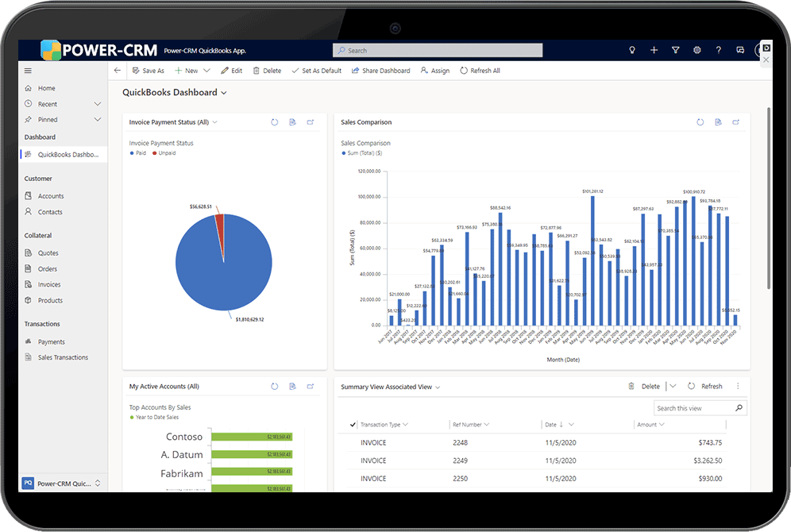The height and width of the screenshot is (532, 791).
Task: Click the blue Paid pie slice
Action: click(x=223, y=272)
